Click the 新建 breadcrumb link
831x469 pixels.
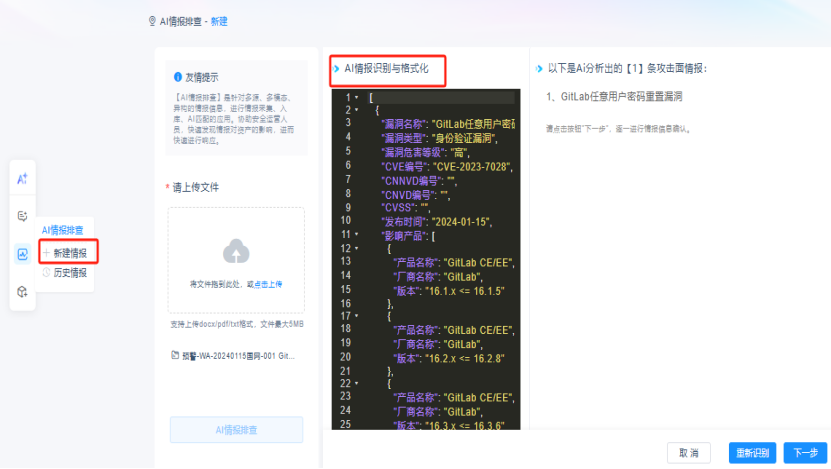(219, 22)
